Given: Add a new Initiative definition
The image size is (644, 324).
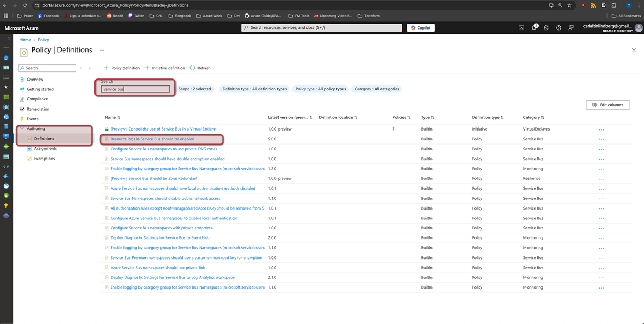Looking at the screenshot, I should [165, 68].
